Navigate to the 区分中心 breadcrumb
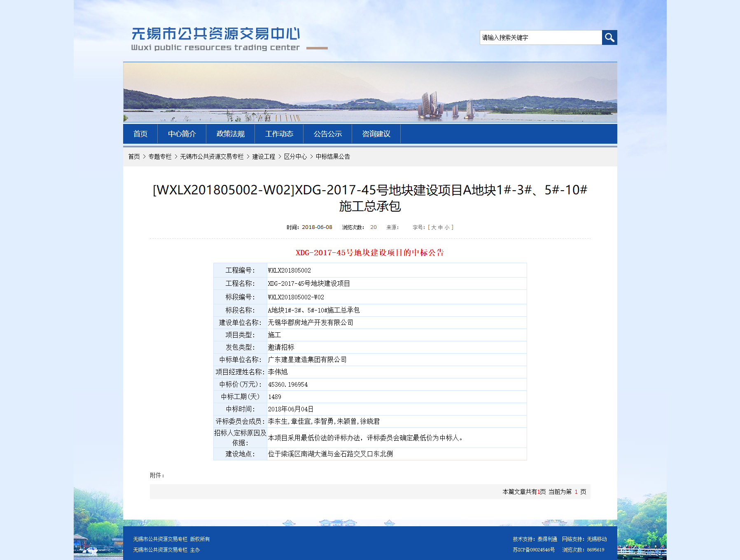 tap(295, 156)
